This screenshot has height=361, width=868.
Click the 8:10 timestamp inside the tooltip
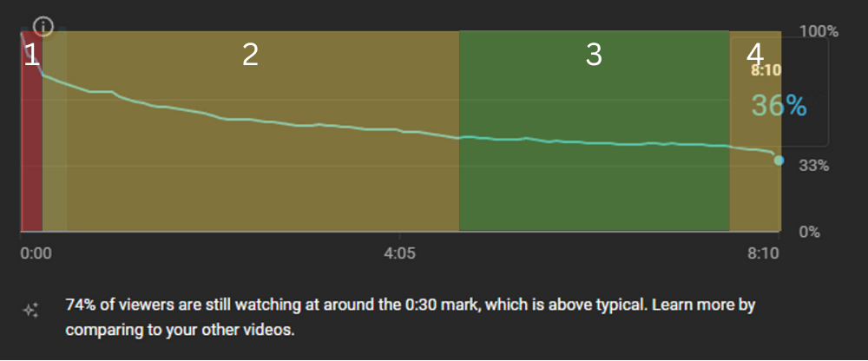click(x=766, y=70)
